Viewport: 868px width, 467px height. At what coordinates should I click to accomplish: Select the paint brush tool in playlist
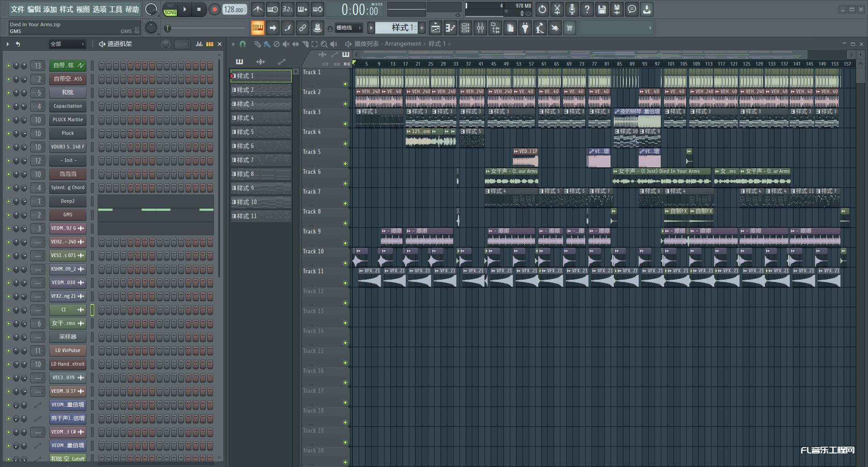click(267, 44)
